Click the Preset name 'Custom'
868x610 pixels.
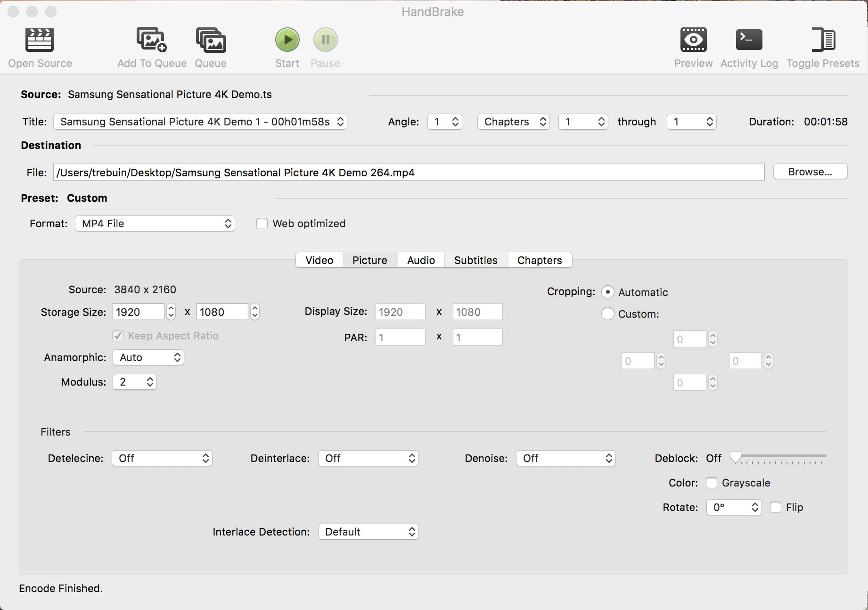pos(87,198)
